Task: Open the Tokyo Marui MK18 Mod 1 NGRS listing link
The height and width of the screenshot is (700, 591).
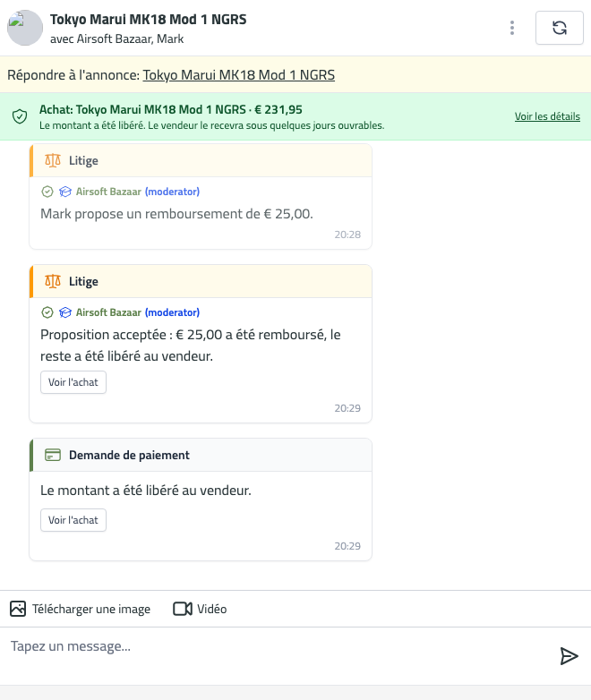Action: tap(238, 74)
